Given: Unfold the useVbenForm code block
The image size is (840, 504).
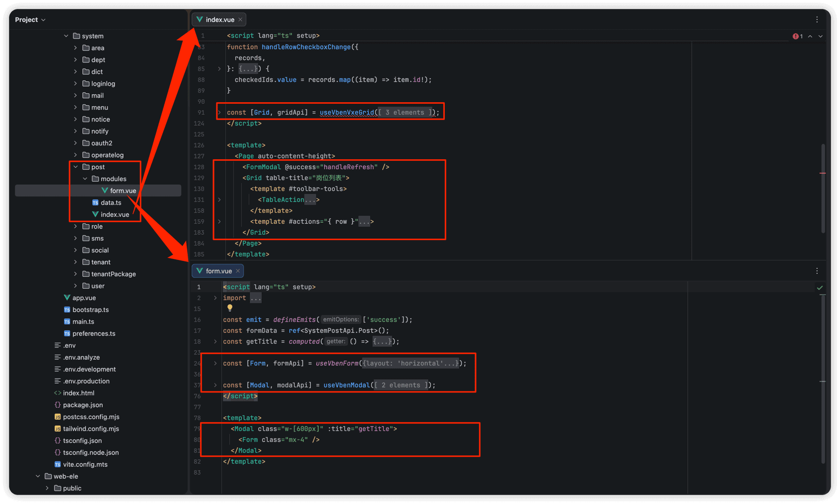Looking at the screenshot, I should pos(215,364).
